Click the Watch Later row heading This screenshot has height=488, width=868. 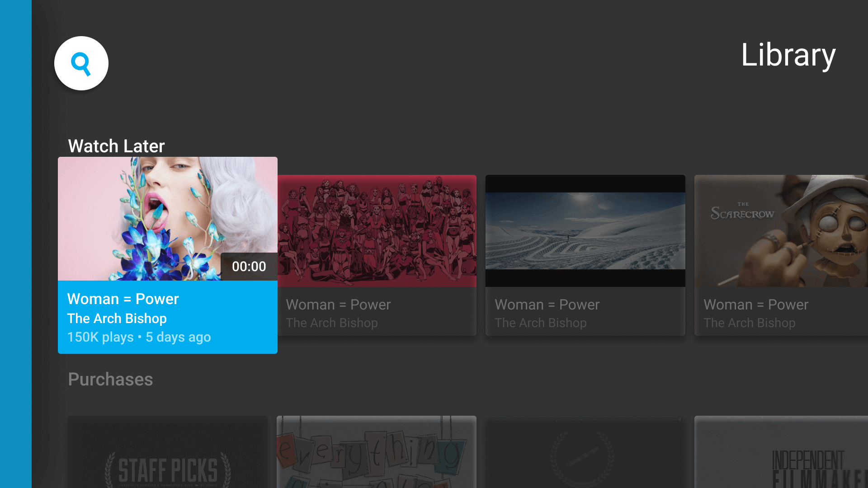click(116, 146)
